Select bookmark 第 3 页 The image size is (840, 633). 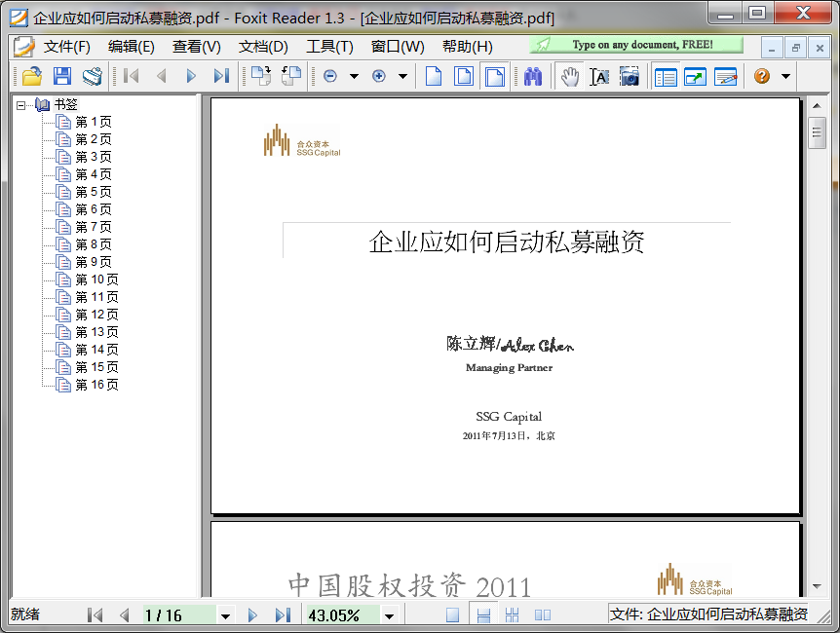(x=94, y=157)
